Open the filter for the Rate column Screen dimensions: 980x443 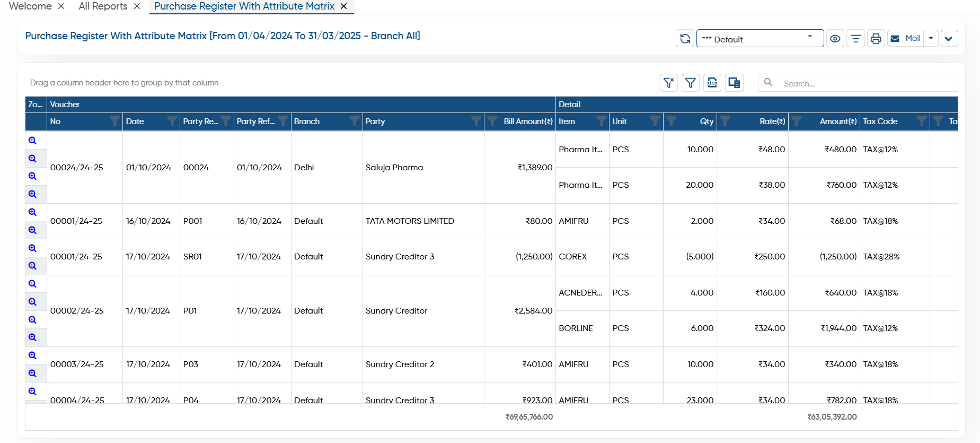(725, 121)
